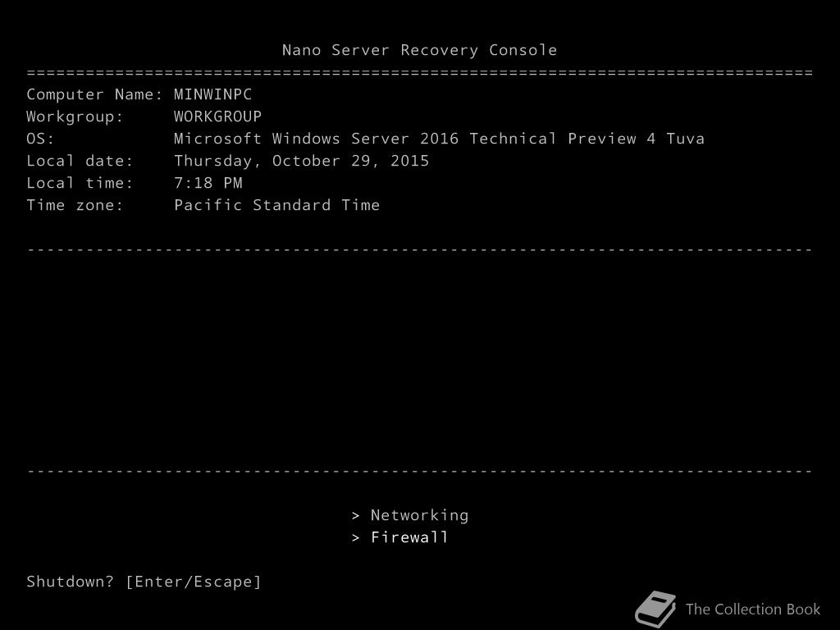Click the [Enter/Escape] prompt option
This screenshot has height=630, width=840.
tap(193, 582)
